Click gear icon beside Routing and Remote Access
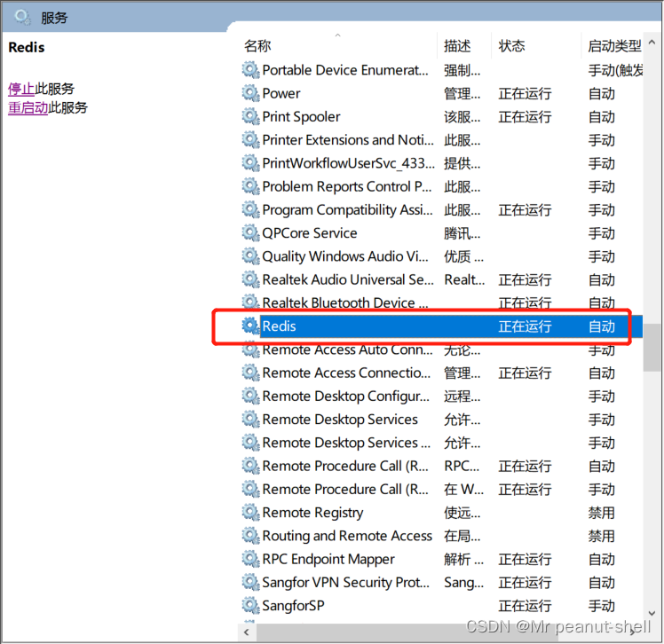 250,536
